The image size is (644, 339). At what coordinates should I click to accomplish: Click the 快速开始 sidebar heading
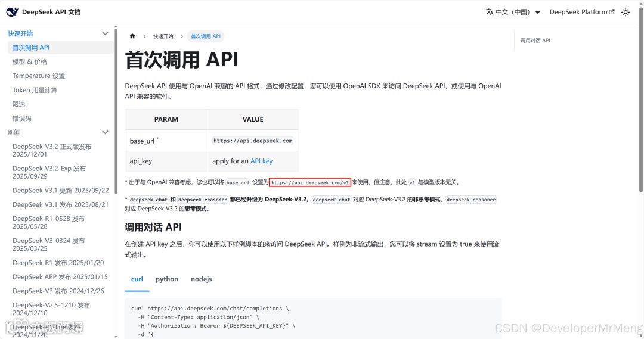(x=20, y=33)
